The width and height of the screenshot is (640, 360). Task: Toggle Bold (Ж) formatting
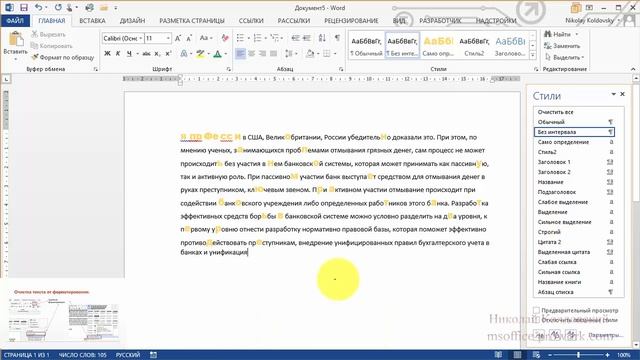click(107, 53)
